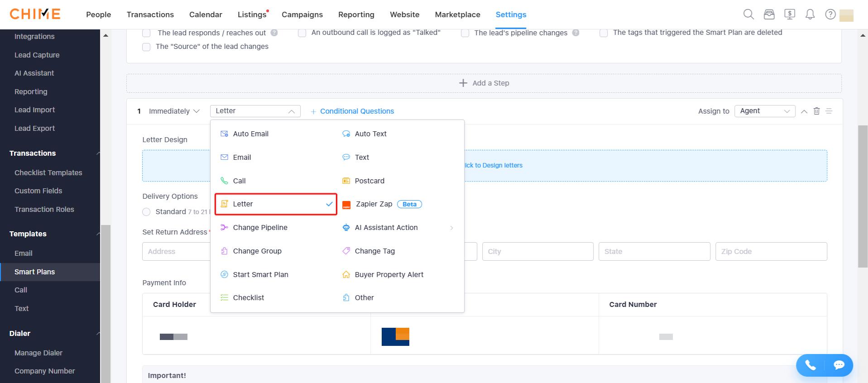The width and height of the screenshot is (868, 383).
Task: Open the help question mark icon
Action: pyautogui.click(x=830, y=14)
